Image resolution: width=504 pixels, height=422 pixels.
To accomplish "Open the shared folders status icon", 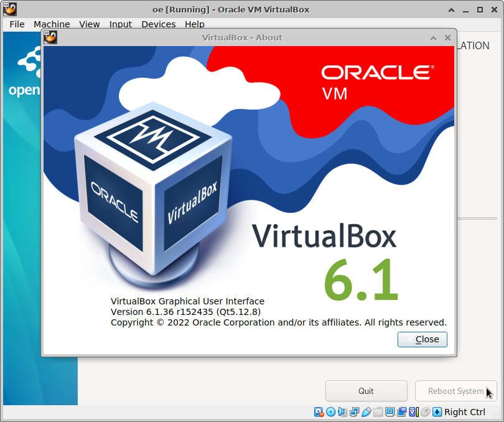I will [378, 412].
